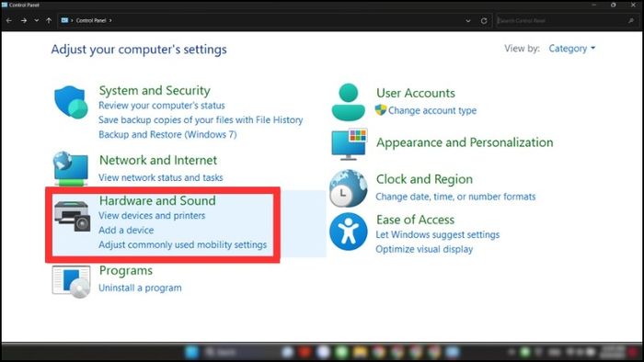Click Optimize visual display link
This screenshot has height=362, width=644.
[424, 249]
